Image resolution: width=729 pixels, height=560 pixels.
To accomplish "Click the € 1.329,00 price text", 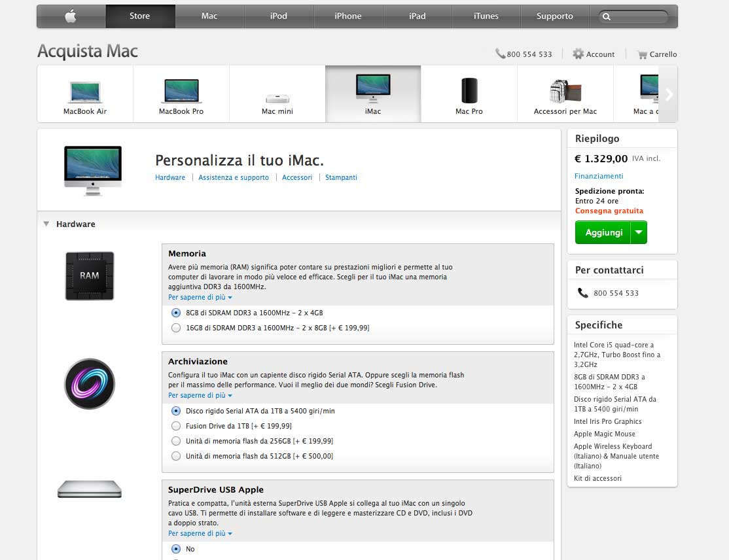I will point(601,158).
